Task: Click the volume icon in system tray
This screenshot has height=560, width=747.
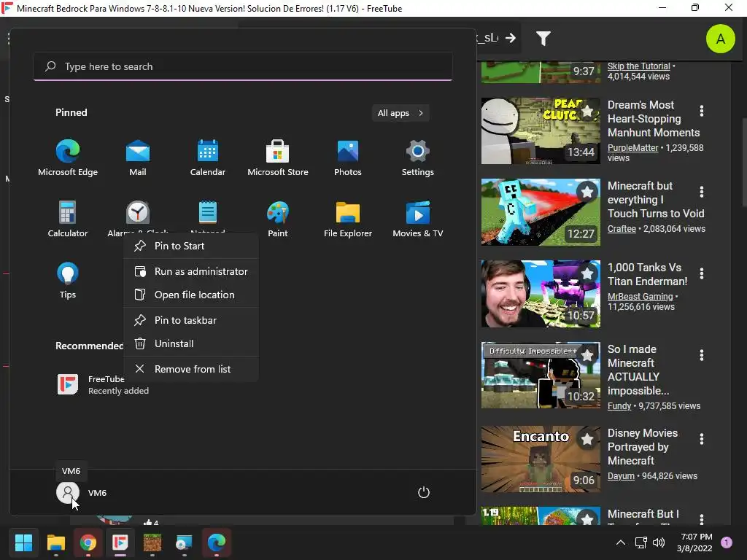Action: [659, 542]
